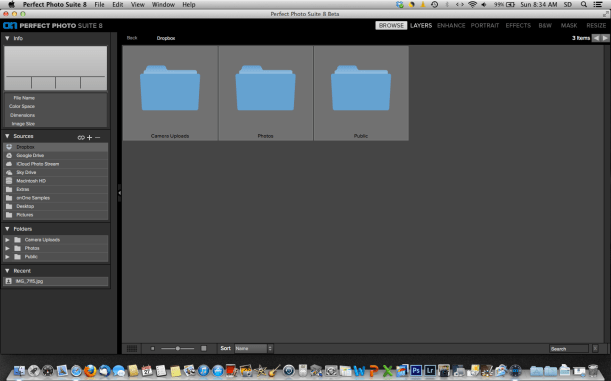Click the Back button
Screen dimensions: 611x381
click(132, 38)
